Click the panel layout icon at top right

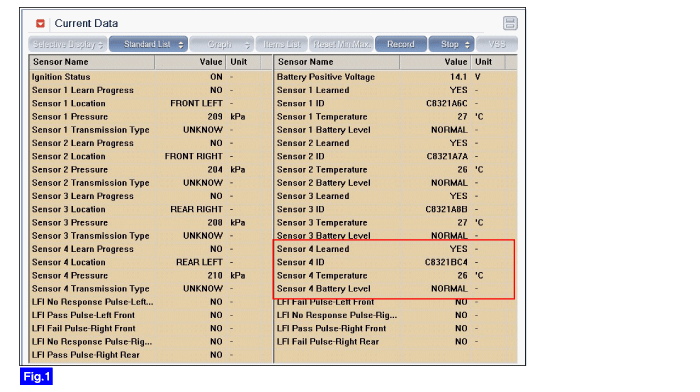(x=510, y=23)
